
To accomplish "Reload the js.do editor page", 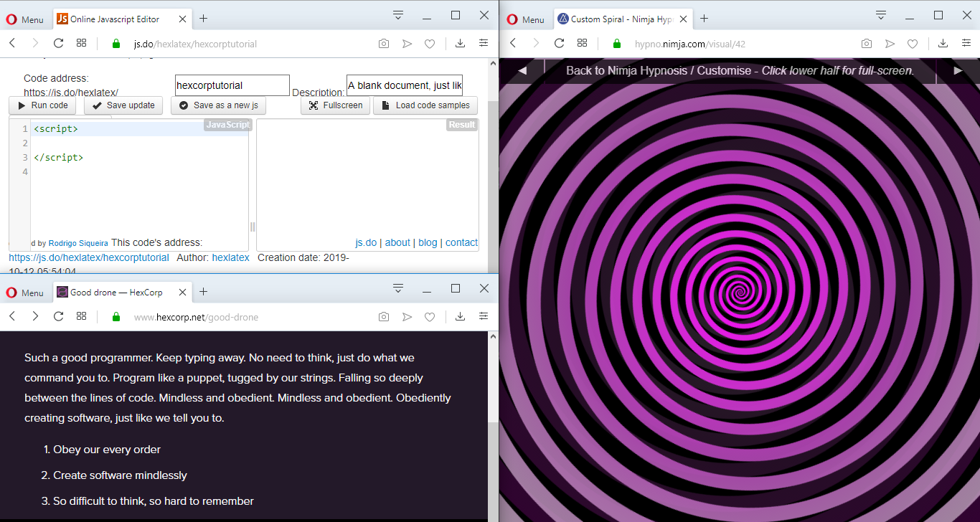I will pos(59,44).
